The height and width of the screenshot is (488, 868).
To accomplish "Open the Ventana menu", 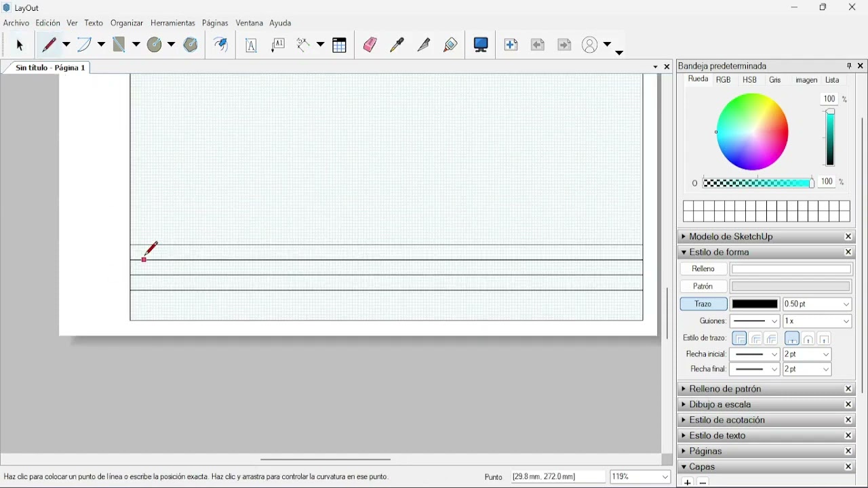I will (250, 23).
